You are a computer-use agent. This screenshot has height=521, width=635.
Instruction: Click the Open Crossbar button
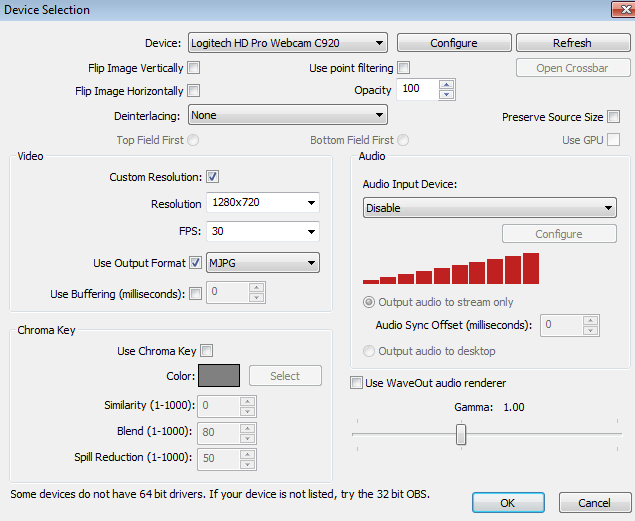point(572,68)
